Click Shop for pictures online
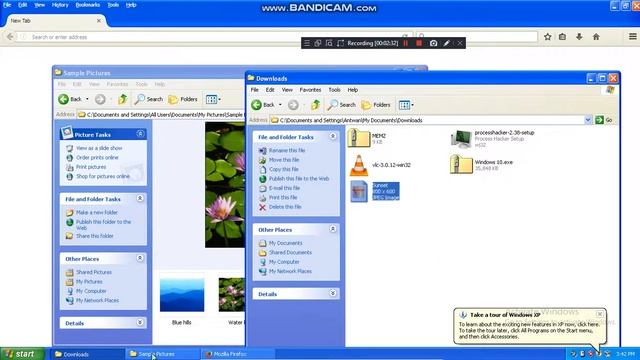 point(103,176)
